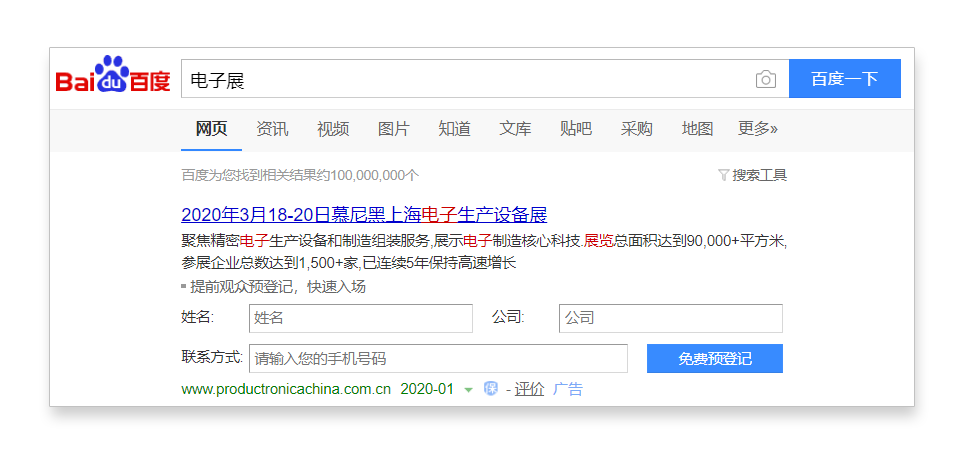The height and width of the screenshot is (454, 964).
Task: Open the 图片 tab
Action: click(x=393, y=129)
